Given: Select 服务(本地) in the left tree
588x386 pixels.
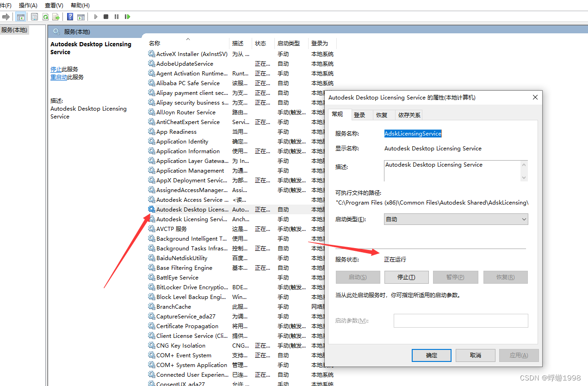Looking at the screenshot, I should [x=14, y=30].
